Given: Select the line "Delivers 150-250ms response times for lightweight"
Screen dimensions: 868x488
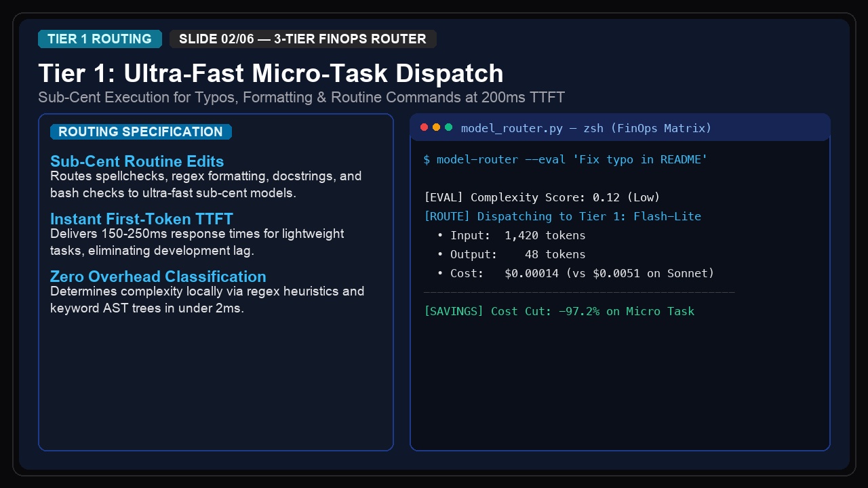Looking at the screenshot, I should pos(197,234).
